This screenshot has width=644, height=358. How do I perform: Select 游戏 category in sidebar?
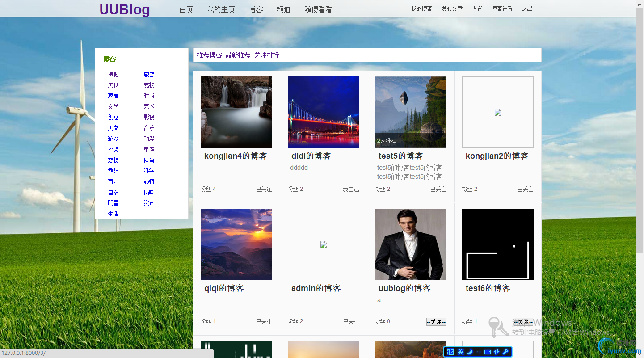[113, 139]
